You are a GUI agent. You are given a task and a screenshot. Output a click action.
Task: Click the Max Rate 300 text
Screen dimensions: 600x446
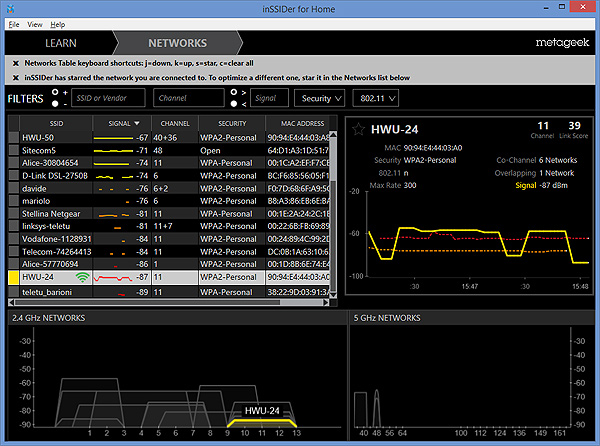pos(393,186)
